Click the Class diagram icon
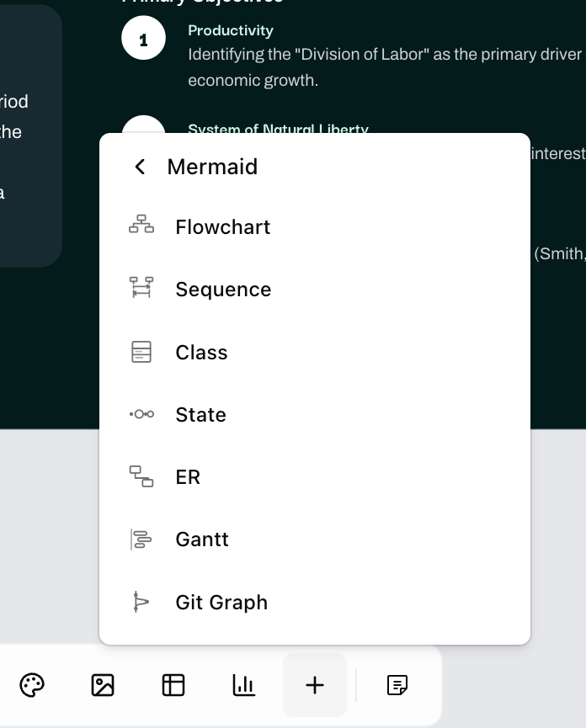Screen dimensions: 586x728 141,352
